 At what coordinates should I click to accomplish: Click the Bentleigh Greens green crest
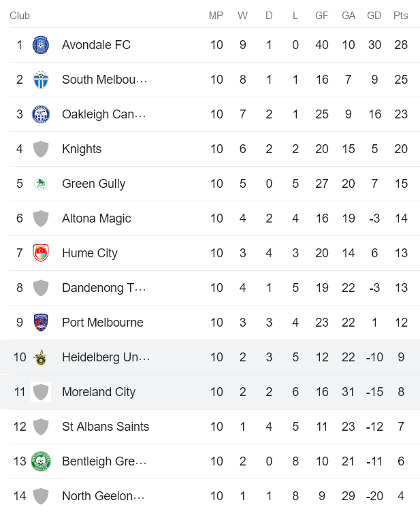pos(41,461)
